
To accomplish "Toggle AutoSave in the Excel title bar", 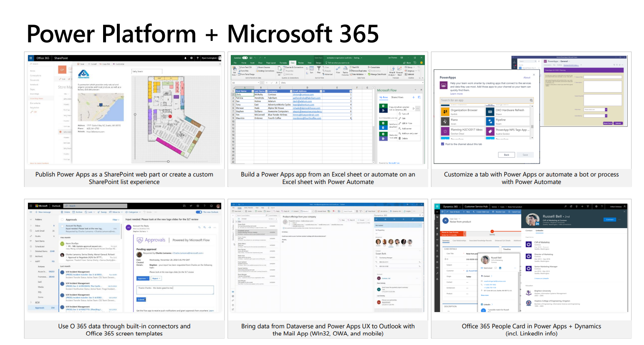I will (245, 58).
